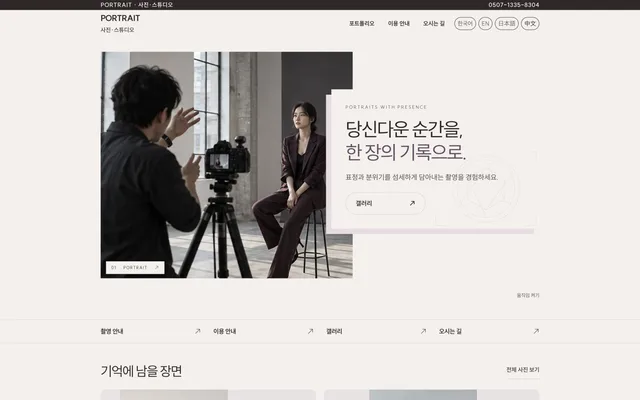Click the 갤러리 pill button in the hero card

[385, 203]
